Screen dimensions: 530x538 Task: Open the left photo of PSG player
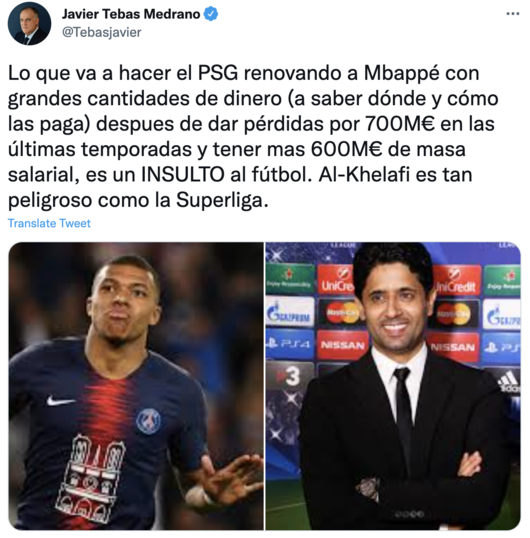click(x=136, y=386)
